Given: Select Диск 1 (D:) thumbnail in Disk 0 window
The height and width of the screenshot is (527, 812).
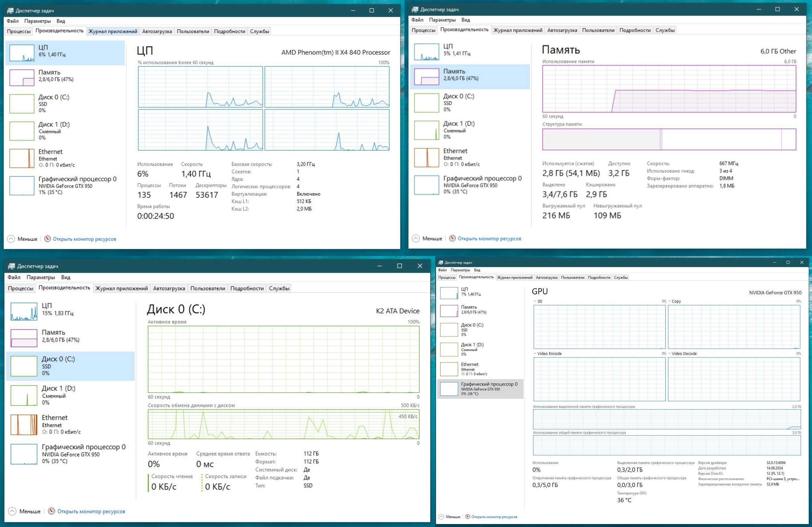Looking at the screenshot, I should click(24, 395).
